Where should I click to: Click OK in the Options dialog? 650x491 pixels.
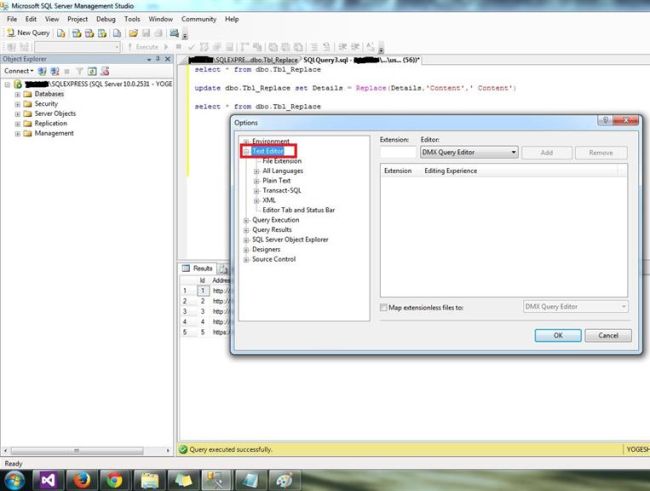[x=558, y=335]
